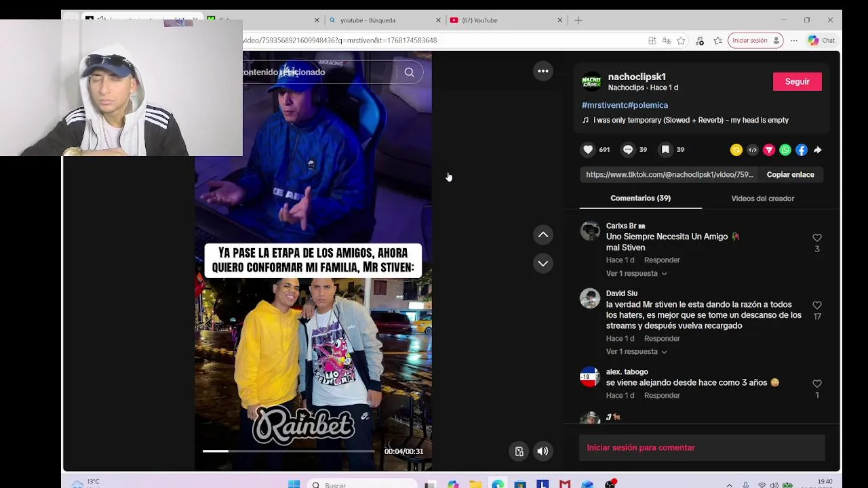Like Carlxs Br's comment

pyautogui.click(x=817, y=238)
